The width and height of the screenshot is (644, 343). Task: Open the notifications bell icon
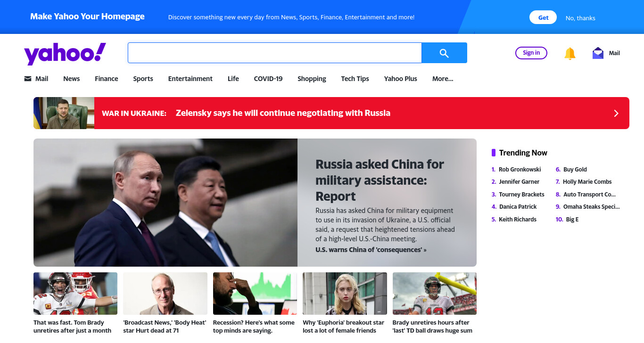pos(570,53)
